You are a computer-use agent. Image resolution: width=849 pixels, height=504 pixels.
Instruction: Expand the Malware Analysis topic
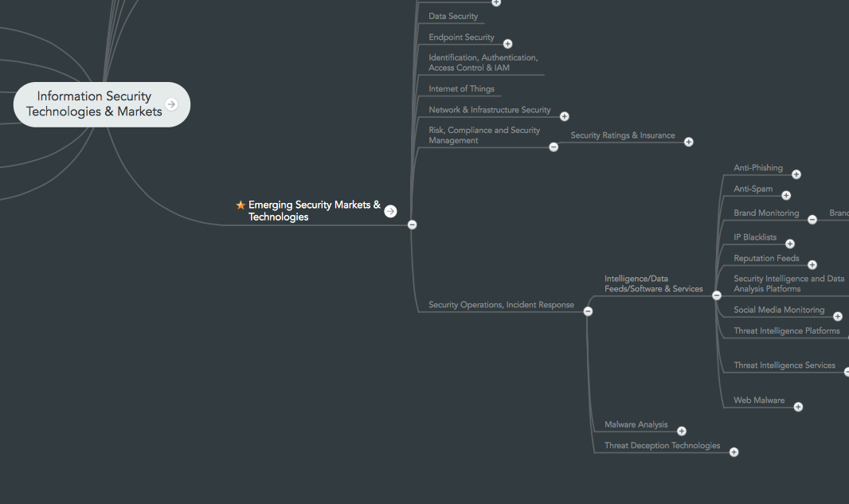tap(682, 430)
